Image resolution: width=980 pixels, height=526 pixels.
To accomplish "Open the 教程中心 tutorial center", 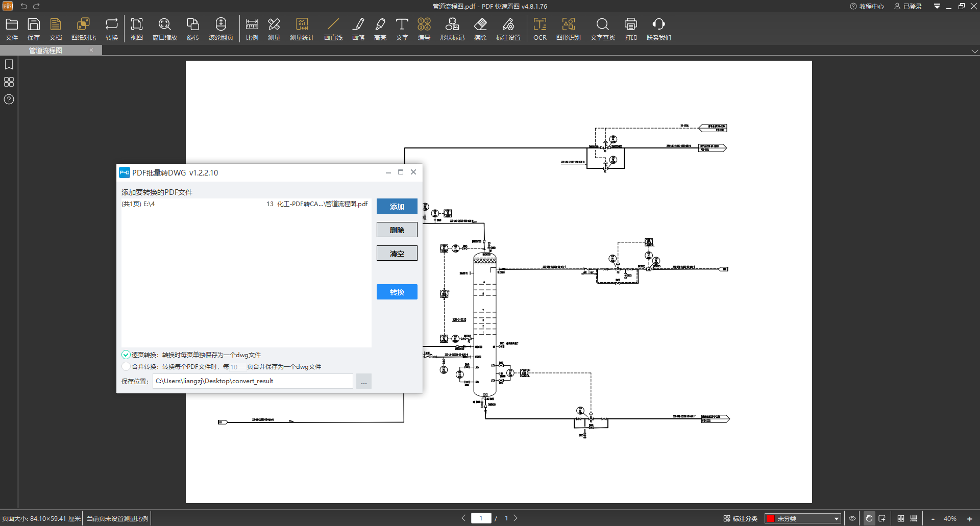I will 867,6.
